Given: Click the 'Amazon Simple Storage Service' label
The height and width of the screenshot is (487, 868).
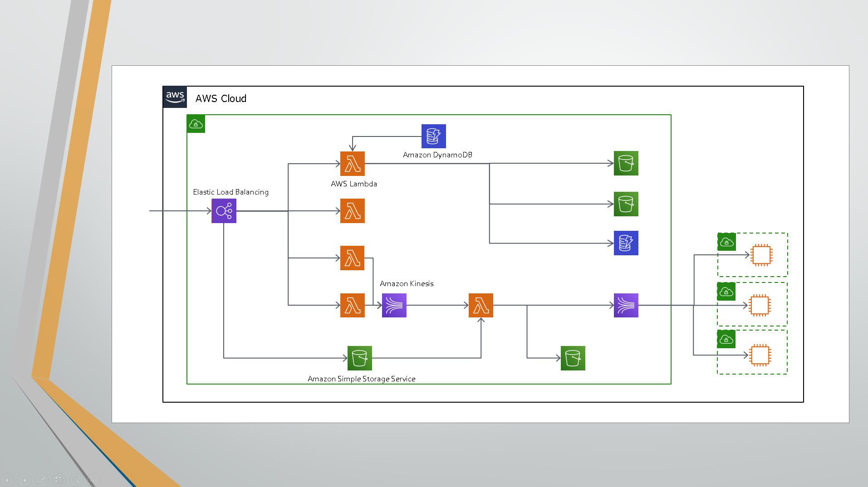Looking at the screenshot, I should tap(362, 379).
